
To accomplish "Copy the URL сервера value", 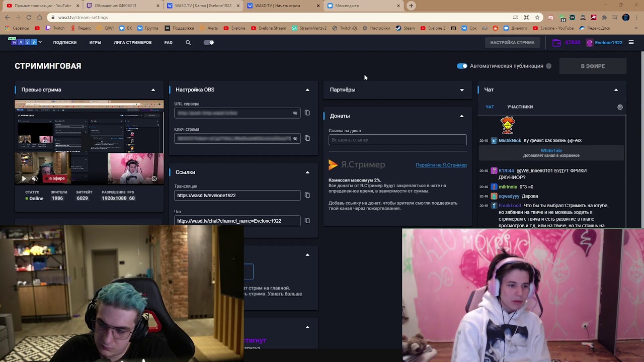I will pos(307,113).
